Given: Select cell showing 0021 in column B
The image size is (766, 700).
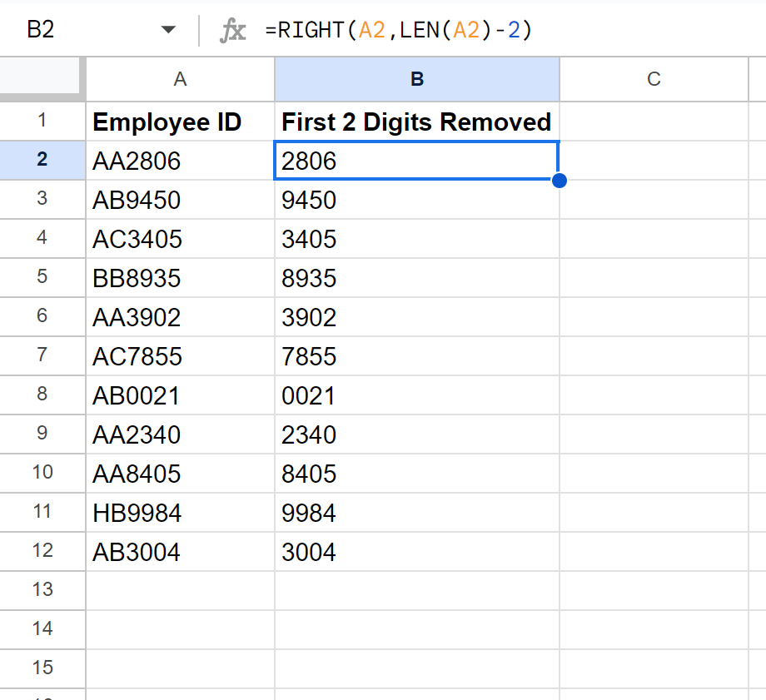Looking at the screenshot, I should pos(417,395).
